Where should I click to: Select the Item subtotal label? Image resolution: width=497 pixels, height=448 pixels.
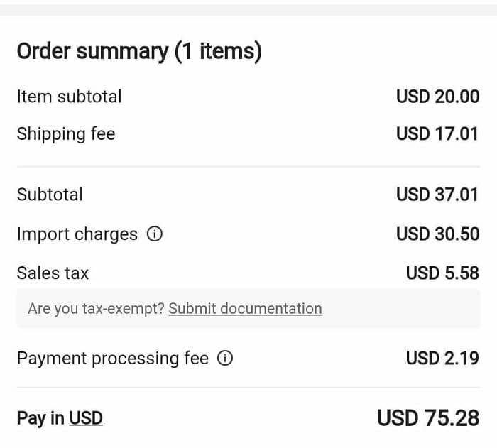click(x=69, y=97)
